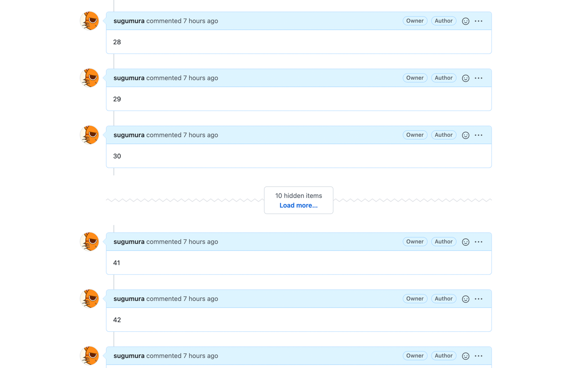
Task: Click the Author badge on comment 30
Action: point(443,135)
